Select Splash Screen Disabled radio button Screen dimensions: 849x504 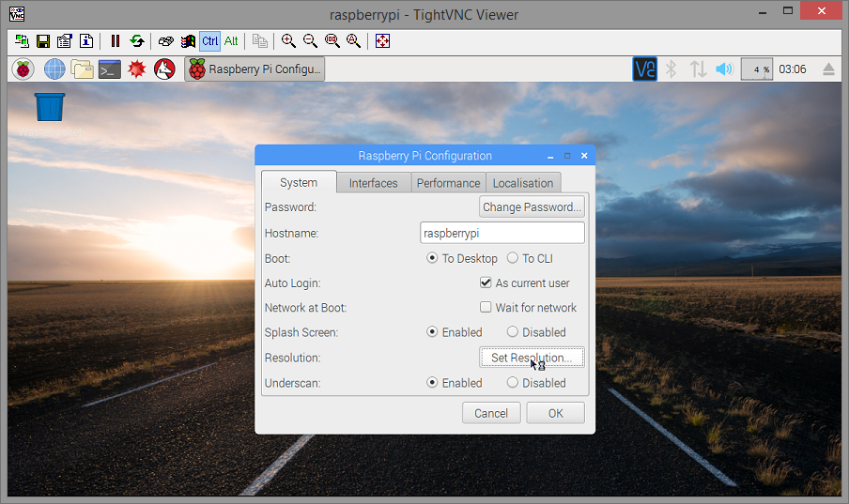512,331
